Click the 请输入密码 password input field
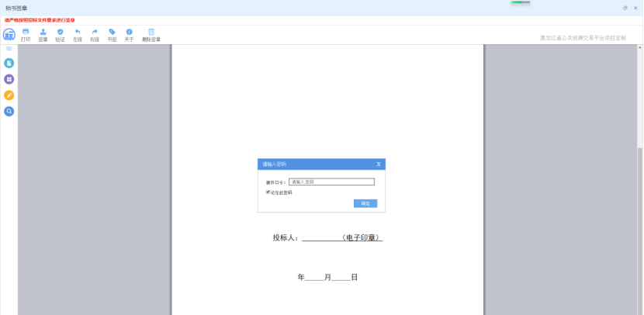644x315 pixels. point(331,182)
